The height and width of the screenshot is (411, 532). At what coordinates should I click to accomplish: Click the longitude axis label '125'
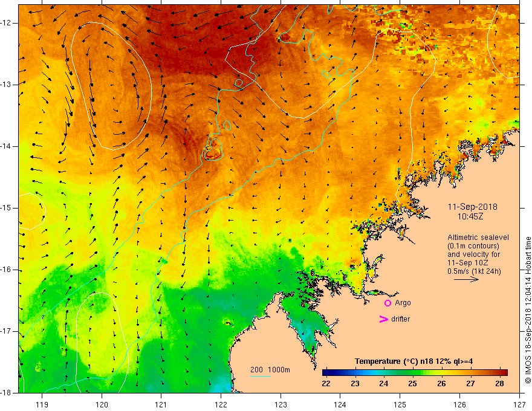[x=400, y=404]
